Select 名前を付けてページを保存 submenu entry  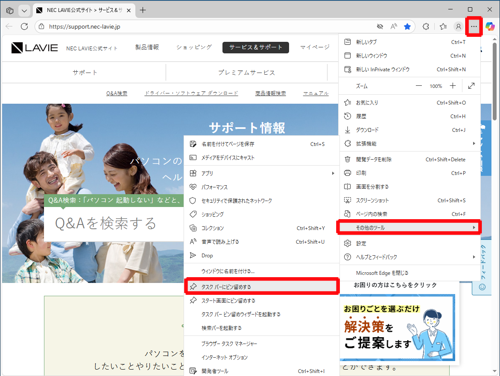[261, 144]
